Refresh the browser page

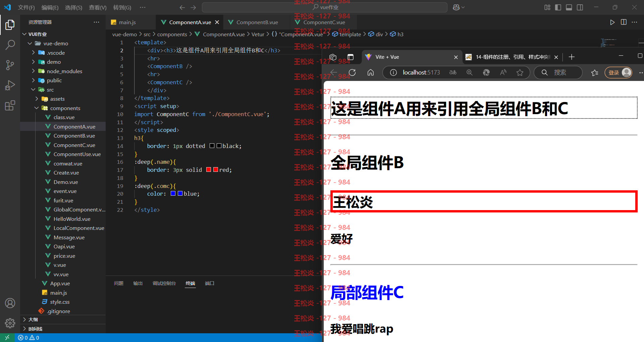pyautogui.click(x=352, y=72)
